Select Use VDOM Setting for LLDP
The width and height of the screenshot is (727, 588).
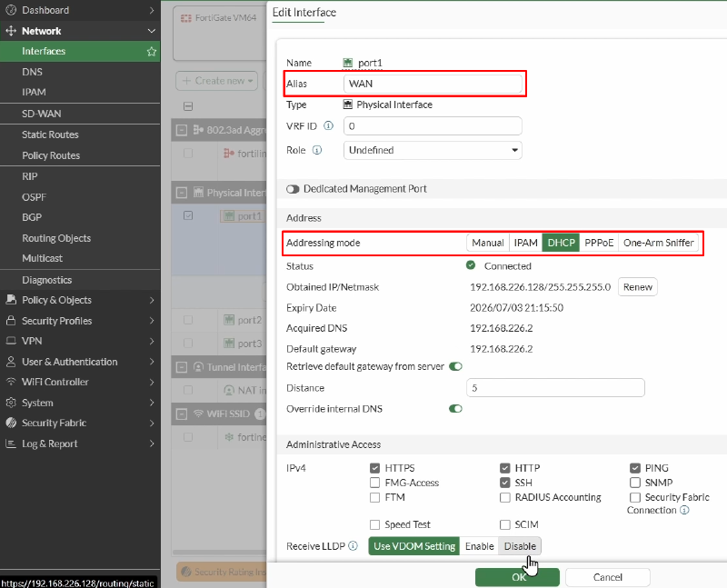click(x=414, y=546)
